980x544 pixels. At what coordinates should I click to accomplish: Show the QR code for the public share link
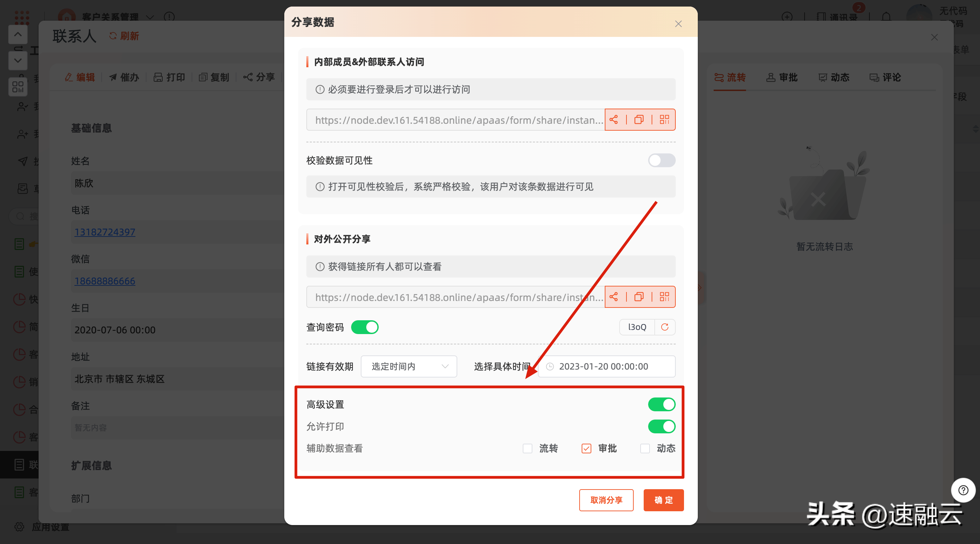[664, 297]
